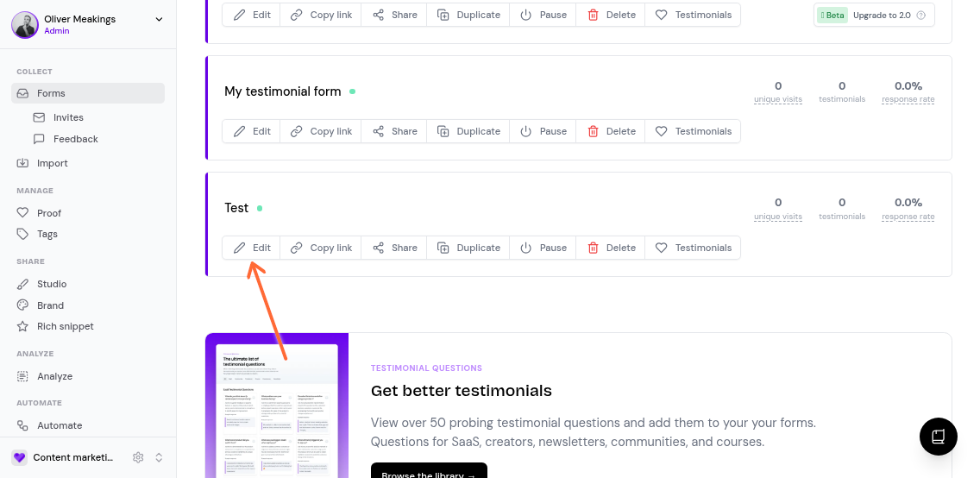Screen dimensions: 980x478
Task: Edit the Test form
Action: coord(252,248)
